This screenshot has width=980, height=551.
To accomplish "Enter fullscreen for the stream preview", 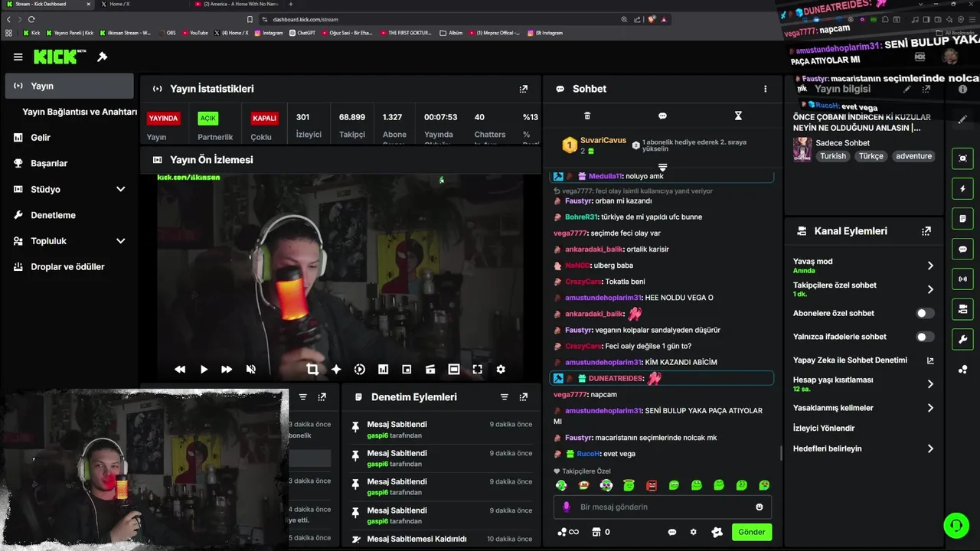I will (x=477, y=369).
